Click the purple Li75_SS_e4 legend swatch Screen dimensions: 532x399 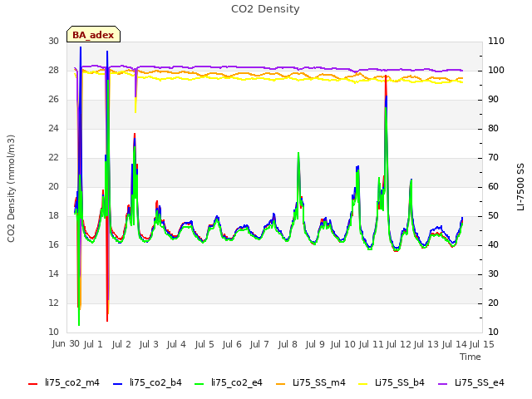[443, 384]
